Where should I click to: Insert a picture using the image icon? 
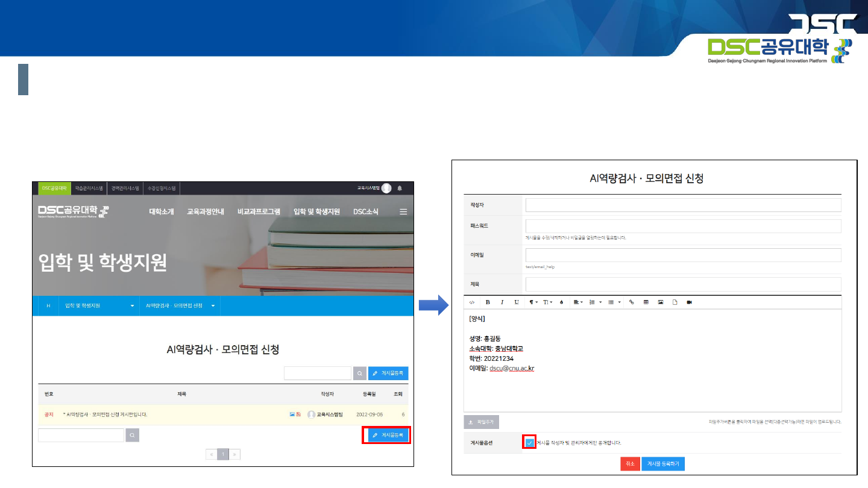(x=661, y=302)
